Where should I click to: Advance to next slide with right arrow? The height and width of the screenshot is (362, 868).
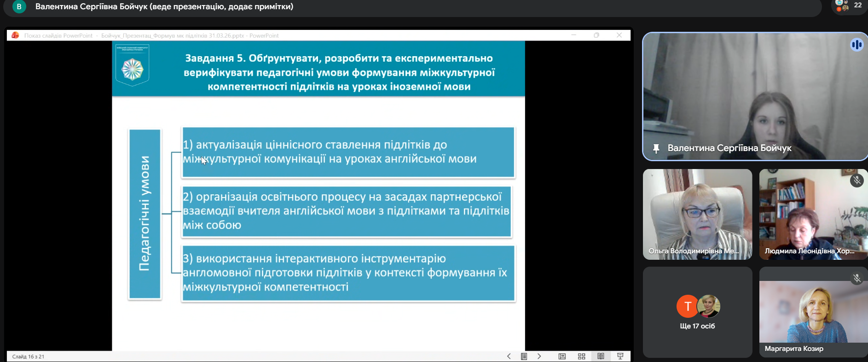(x=539, y=356)
